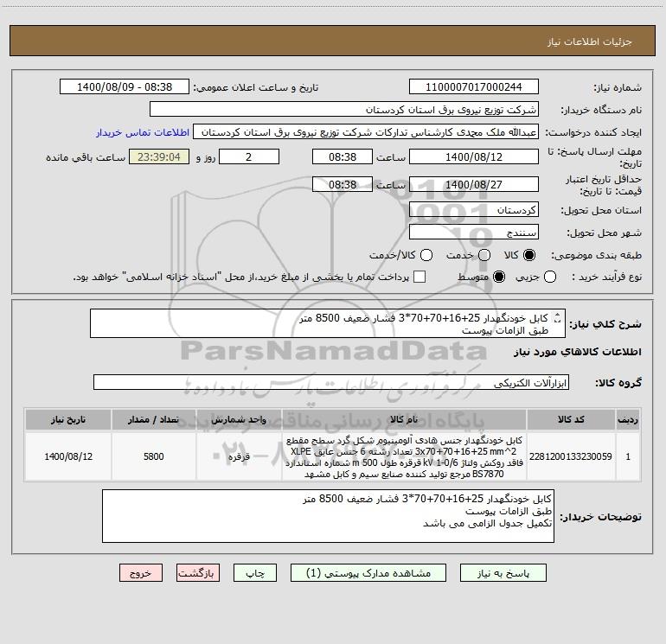Click the استان محل تحویل field کردستان
Screen dimensions: 666x644
474,209
